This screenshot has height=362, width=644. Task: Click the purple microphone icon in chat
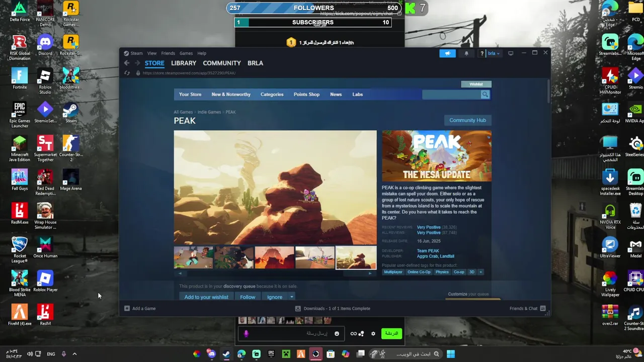(246, 333)
